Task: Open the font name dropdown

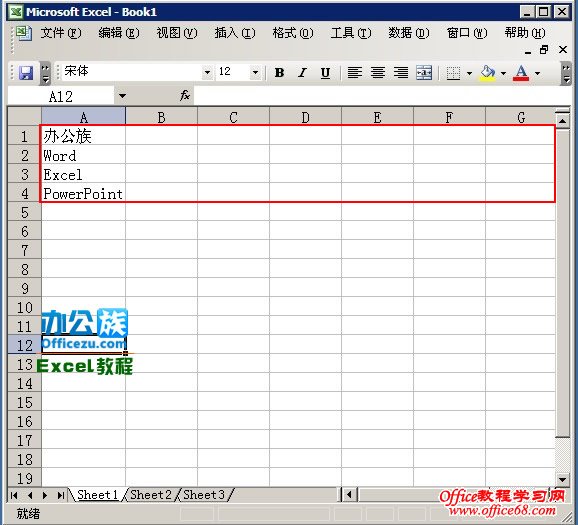Action: click(207, 72)
